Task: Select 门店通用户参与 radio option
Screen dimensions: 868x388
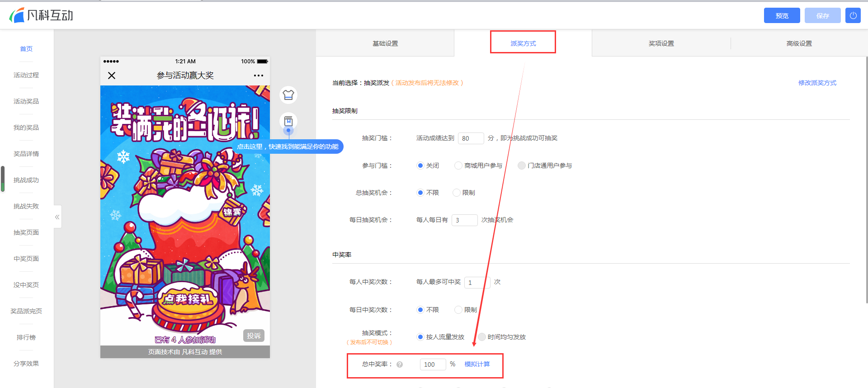Action: pos(522,166)
